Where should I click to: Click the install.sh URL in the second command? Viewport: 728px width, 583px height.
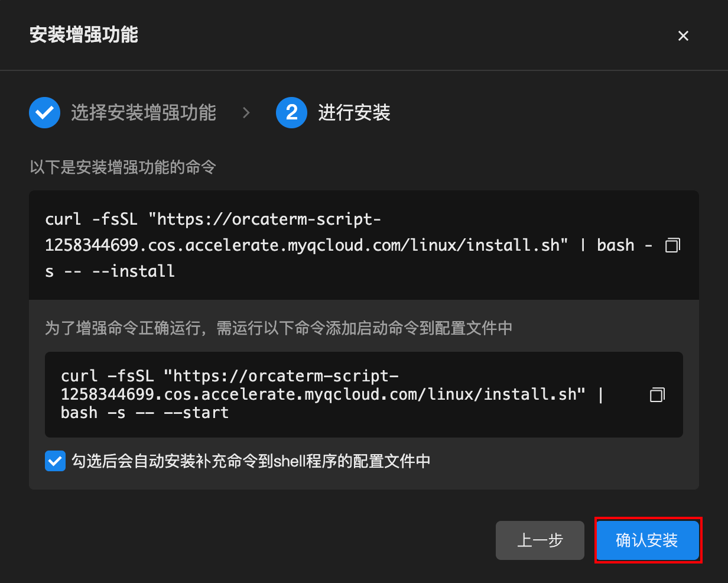pos(319,394)
